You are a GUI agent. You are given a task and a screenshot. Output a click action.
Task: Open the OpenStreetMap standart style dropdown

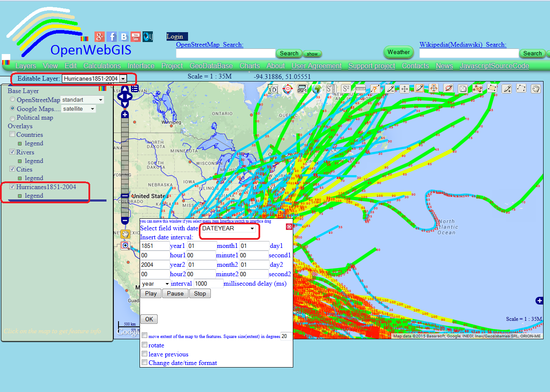point(82,100)
